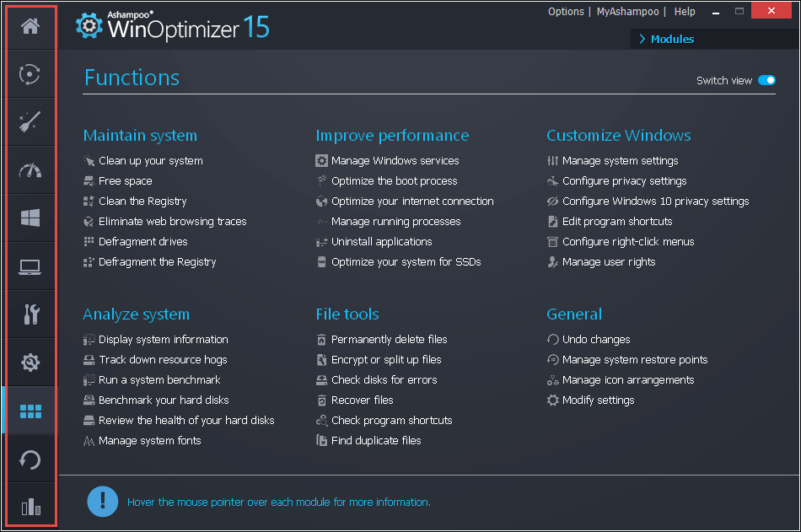
Task: Open the circular arrow backups sidebar icon
Action: coord(30,459)
